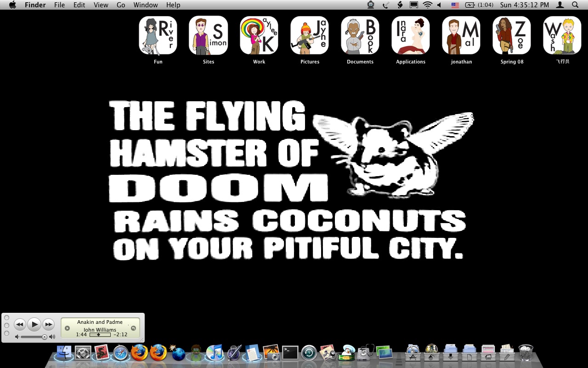588x368 pixels.
Task: Open Spotlight search magnifier
Action: 575,5
